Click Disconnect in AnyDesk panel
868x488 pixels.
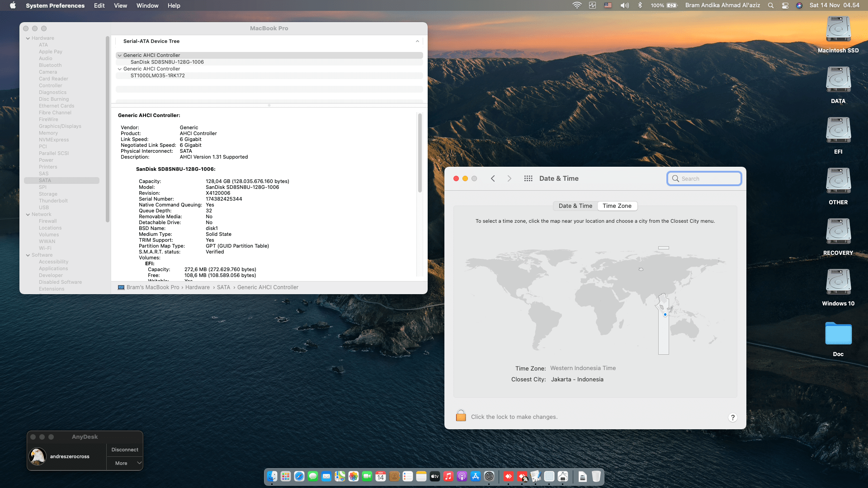coord(125,450)
